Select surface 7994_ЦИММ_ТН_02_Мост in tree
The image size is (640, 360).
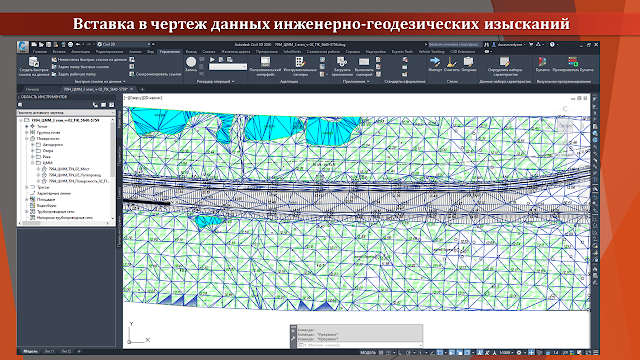69,169
